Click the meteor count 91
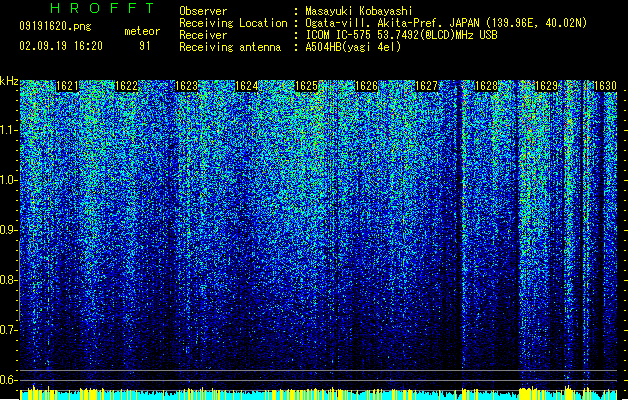Viewport: 629px width, 400px height. 145,46
